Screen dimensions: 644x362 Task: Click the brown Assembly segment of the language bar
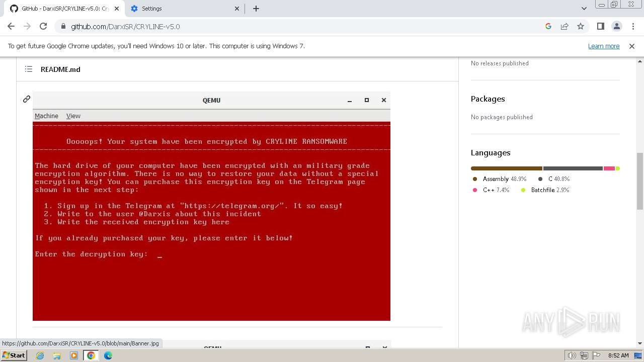pyautogui.click(x=507, y=168)
